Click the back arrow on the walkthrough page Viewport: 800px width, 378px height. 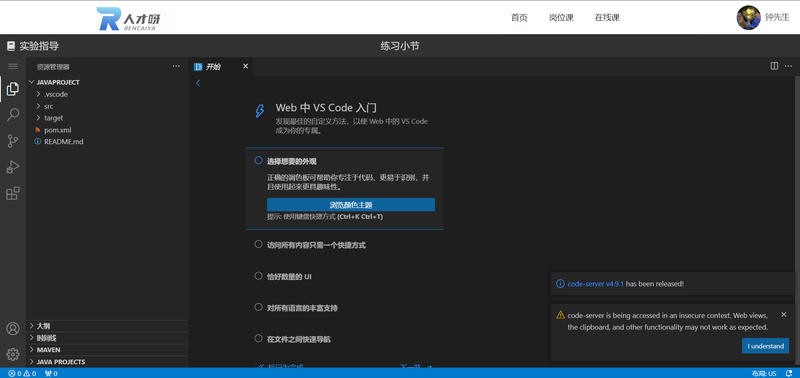[198, 83]
